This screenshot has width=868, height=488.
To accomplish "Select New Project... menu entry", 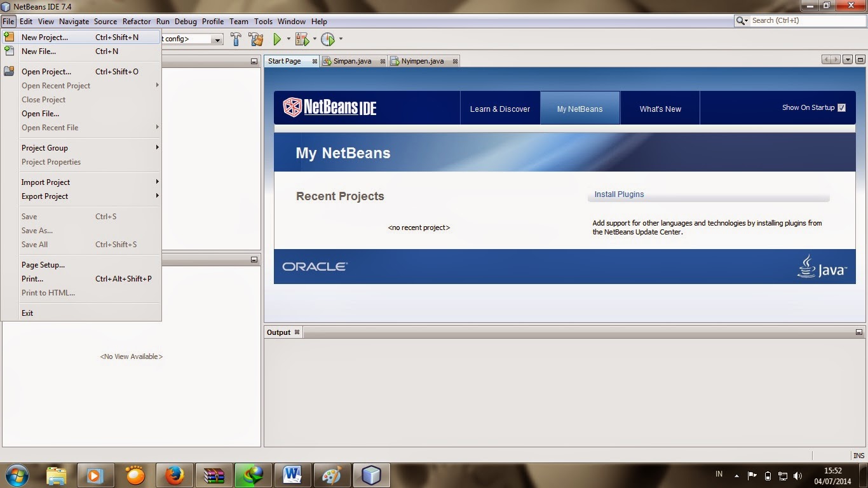I will coord(81,37).
